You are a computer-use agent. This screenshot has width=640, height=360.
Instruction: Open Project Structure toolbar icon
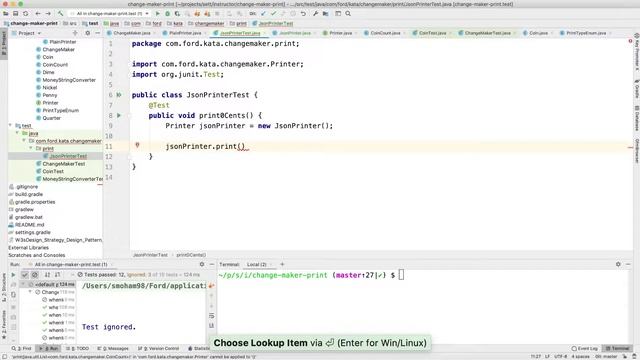(x=325, y=13)
